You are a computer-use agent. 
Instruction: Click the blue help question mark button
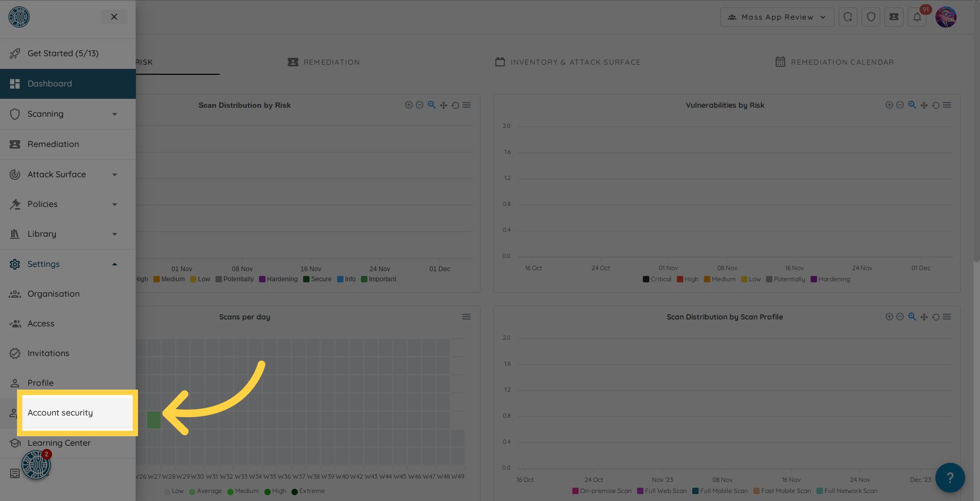950,477
